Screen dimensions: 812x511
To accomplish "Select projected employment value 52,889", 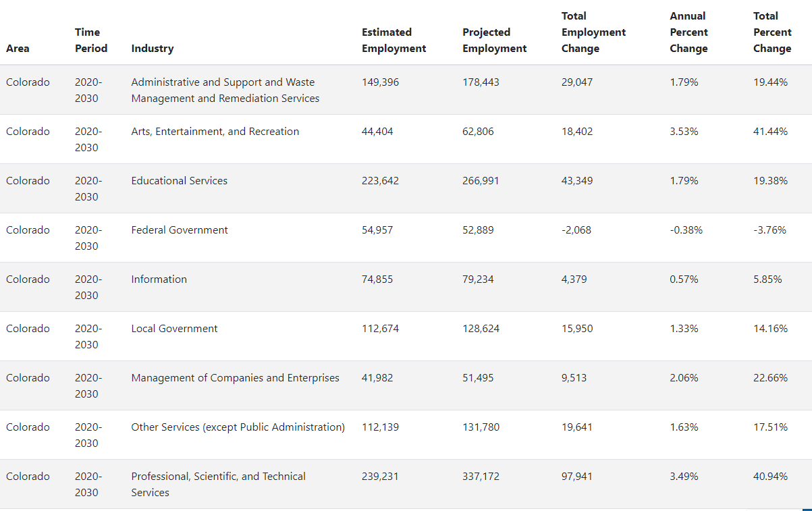I will (x=479, y=230).
